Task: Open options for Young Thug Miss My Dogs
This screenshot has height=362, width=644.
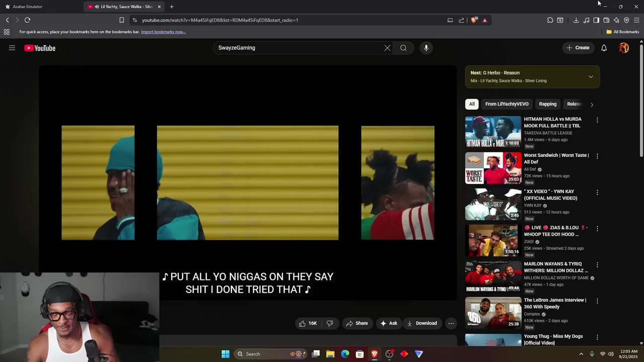Action: [597, 337]
